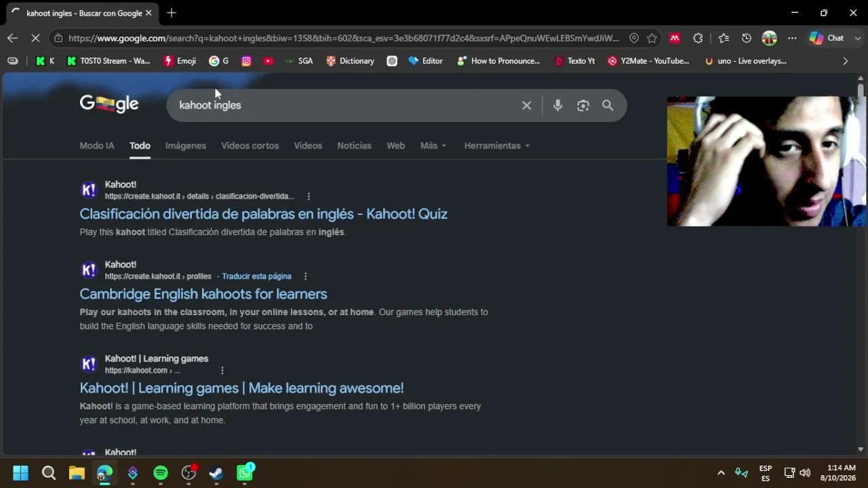This screenshot has width=868, height=488.
Task: Close the kahoot ingles browser tab
Action: 149,13
